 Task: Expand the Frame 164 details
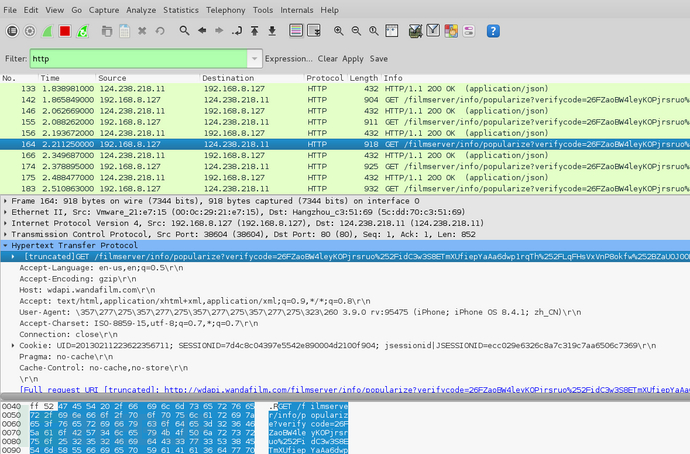click(5, 201)
